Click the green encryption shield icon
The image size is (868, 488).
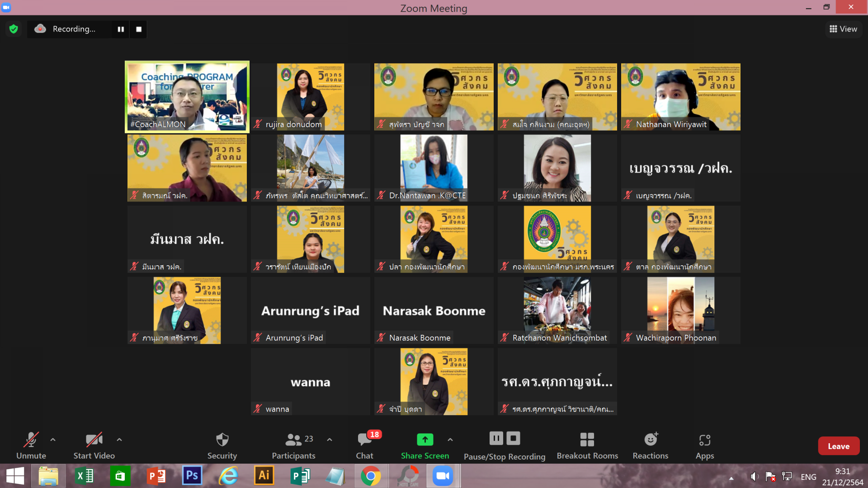pyautogui.click(x=14, y=29)
